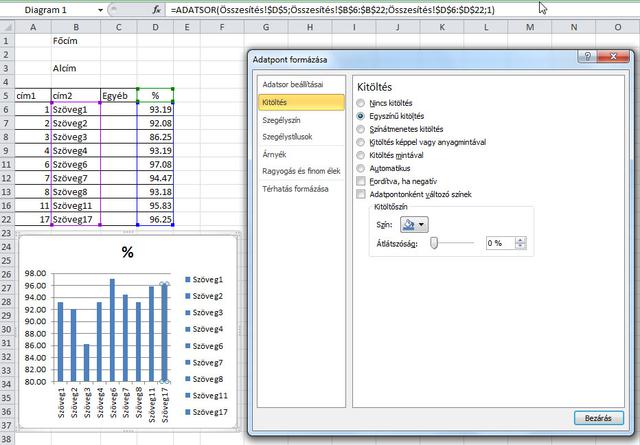
Task: Click the chart title %
Action: tap(127, 252)
